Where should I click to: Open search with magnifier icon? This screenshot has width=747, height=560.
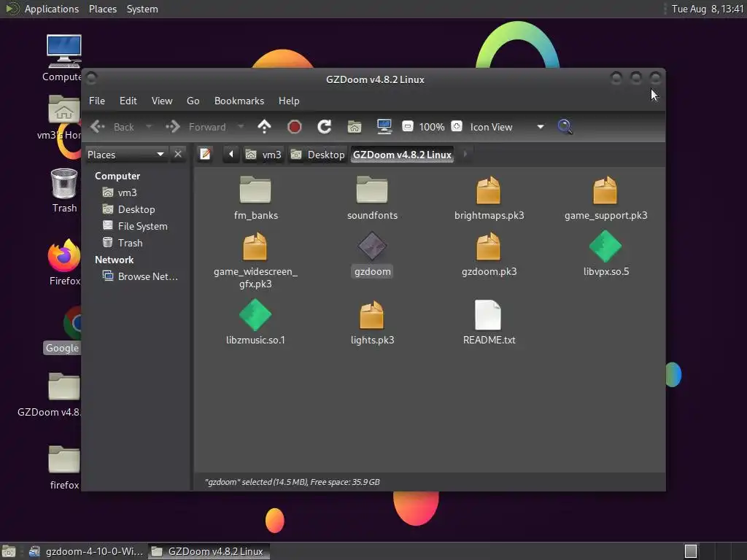tap(565, 127)
